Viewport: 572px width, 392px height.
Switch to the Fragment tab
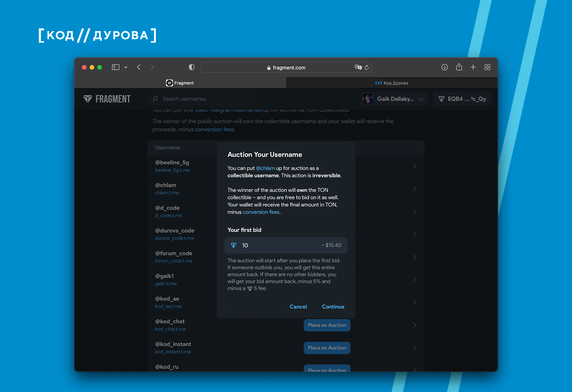[x=180, y=83]
